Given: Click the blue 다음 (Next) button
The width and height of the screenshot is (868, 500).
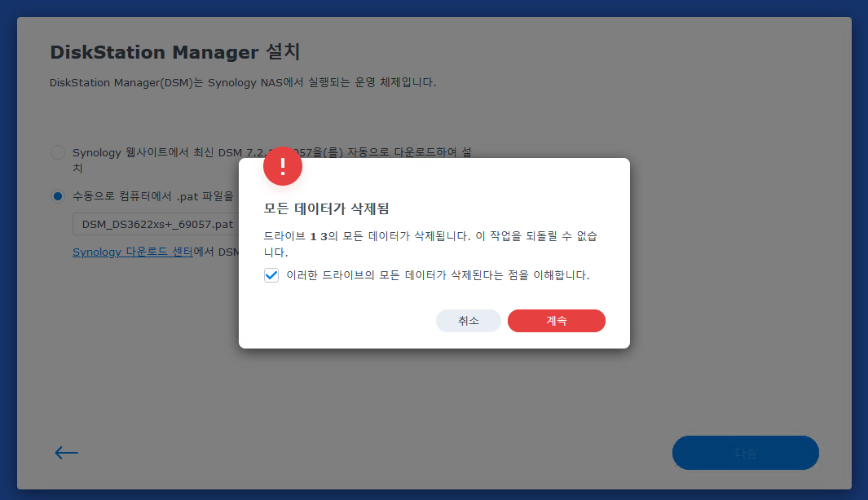Looking at the screenshot, I should click(745, 453).
